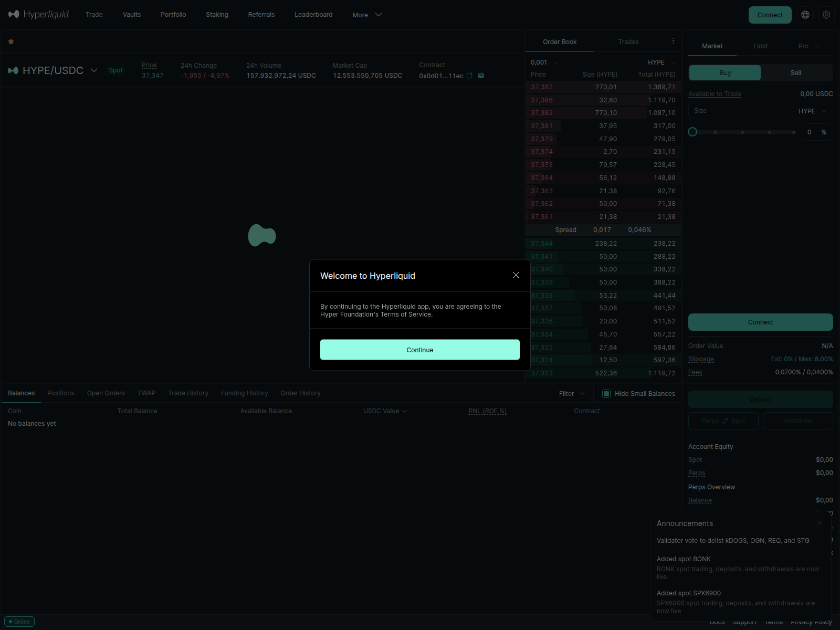Open the Filter dropdown
Image resolution: width=840 pixels, height=630 pixels.
coord(572,393)
